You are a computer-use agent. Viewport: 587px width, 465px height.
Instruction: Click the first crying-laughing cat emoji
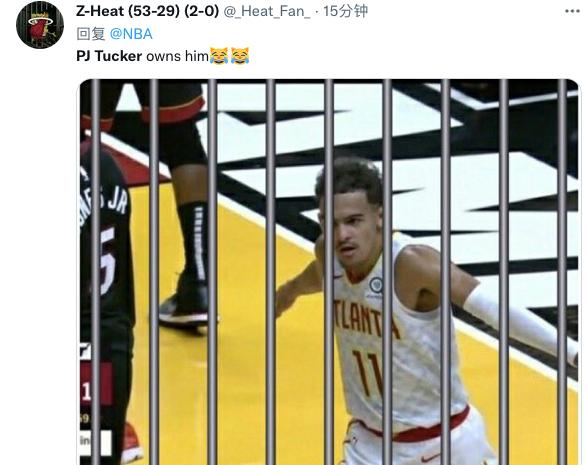click(219, 56)
